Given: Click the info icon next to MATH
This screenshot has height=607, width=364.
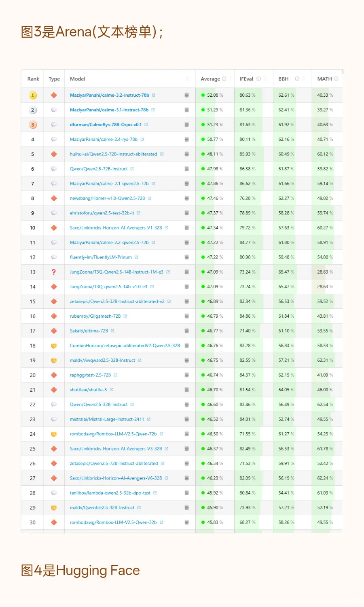Looking at the screenshot, I should [x=336, y=79].
